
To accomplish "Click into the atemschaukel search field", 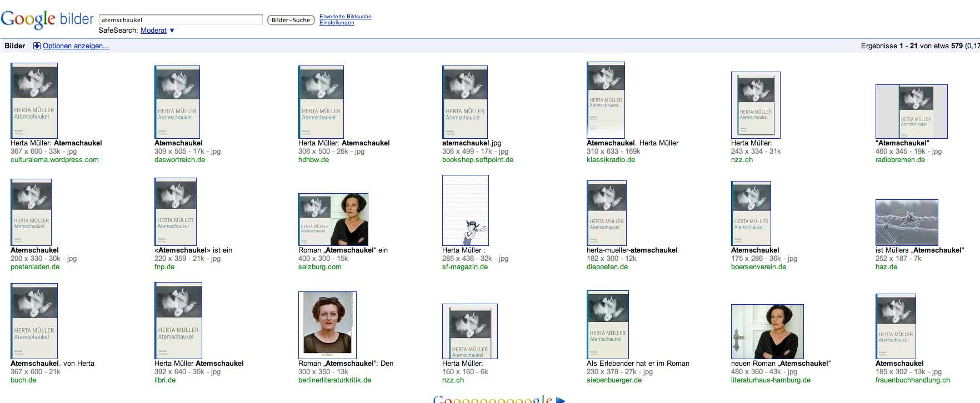I will click(x=181, y=20).
